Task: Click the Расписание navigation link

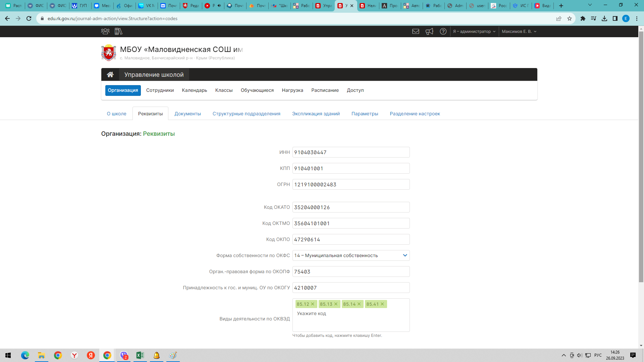Action: (x=325, y=90)
